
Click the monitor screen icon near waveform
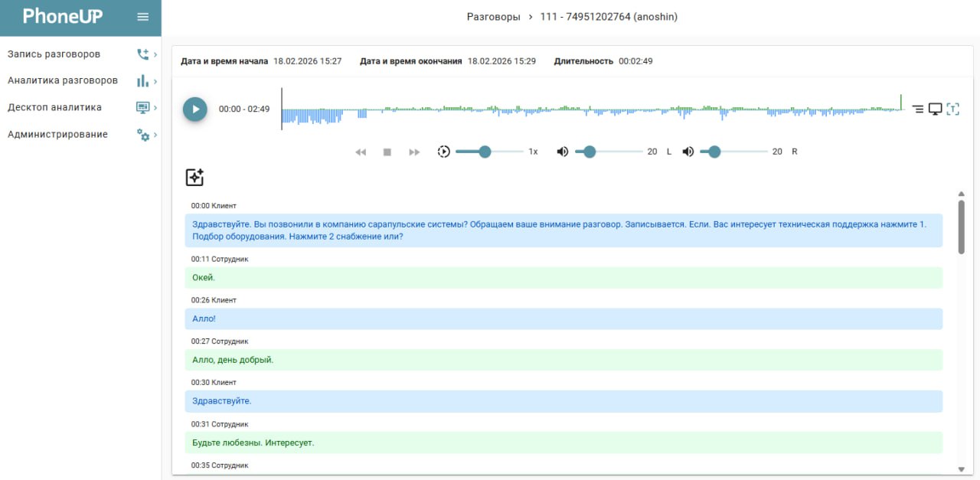935,109
